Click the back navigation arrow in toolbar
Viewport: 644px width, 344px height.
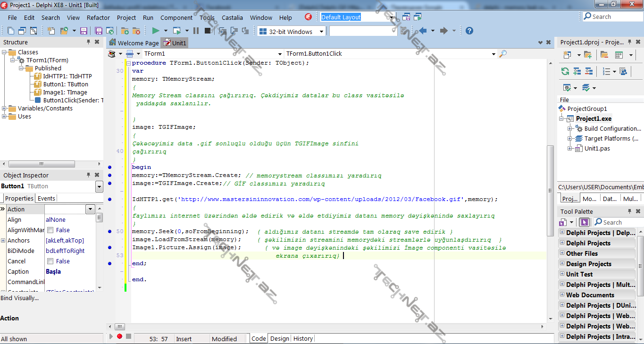click(423, 31)
